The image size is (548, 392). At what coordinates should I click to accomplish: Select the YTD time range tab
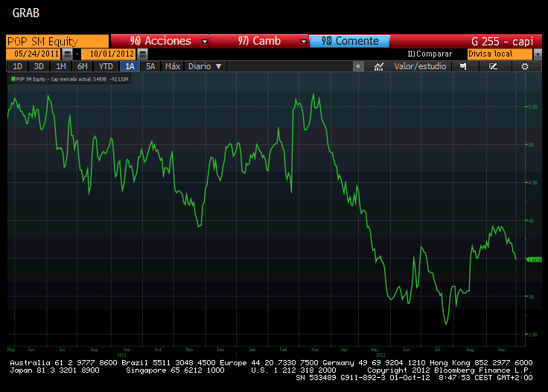coord(106,66)
